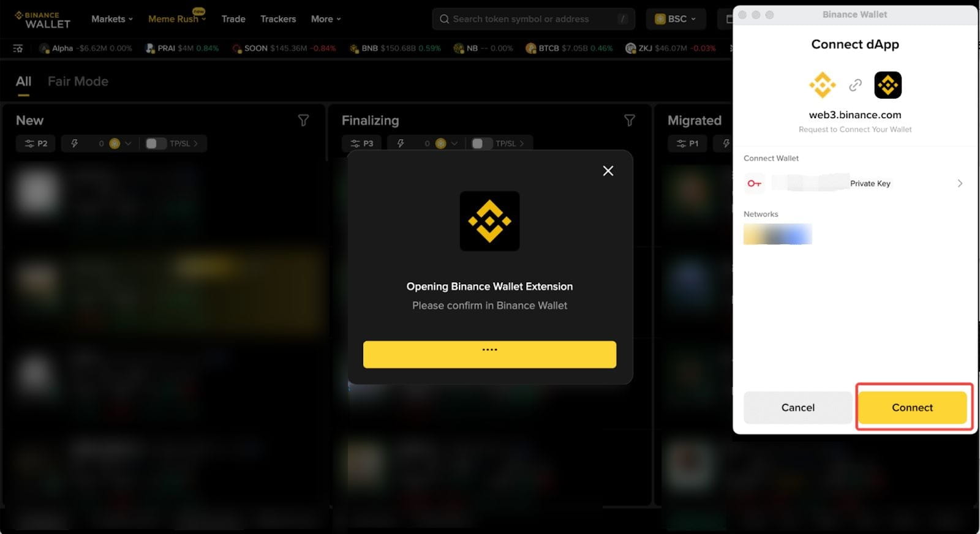Open the New column filter funnel
Viewport: 980px width, 534px height.
pos(303,120)
